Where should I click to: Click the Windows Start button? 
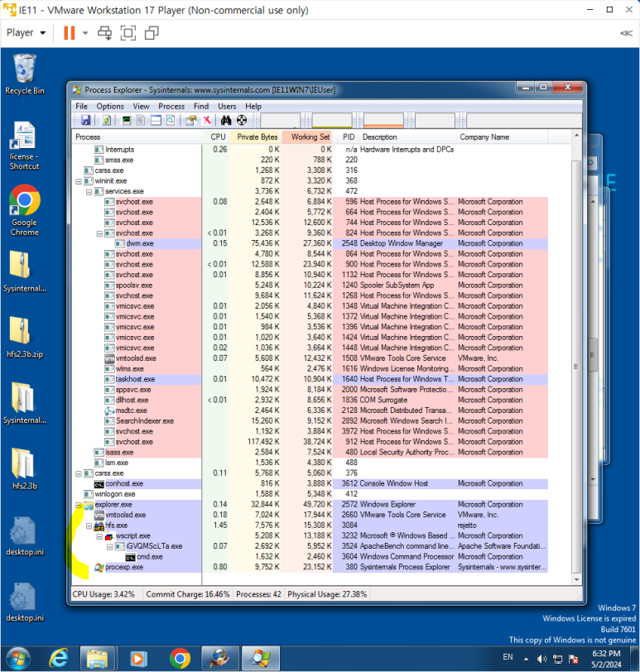pyautogui.click(x=18, y=658)
